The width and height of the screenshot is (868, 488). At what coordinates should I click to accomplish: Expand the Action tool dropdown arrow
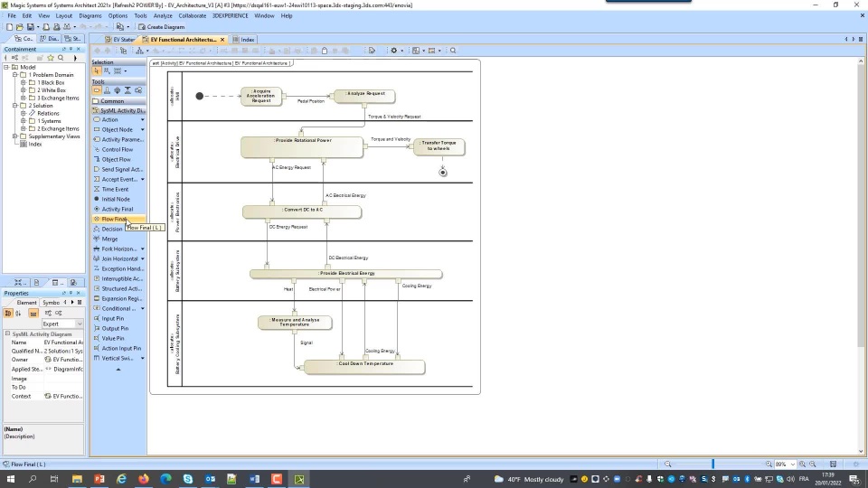tap(142, 120)
